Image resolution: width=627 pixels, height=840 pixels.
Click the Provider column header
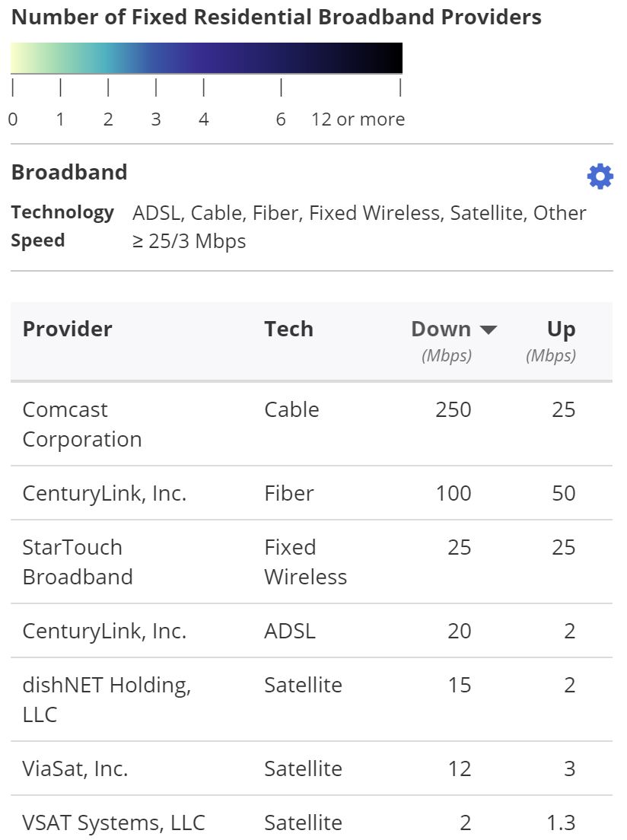(x=68, y=329)
